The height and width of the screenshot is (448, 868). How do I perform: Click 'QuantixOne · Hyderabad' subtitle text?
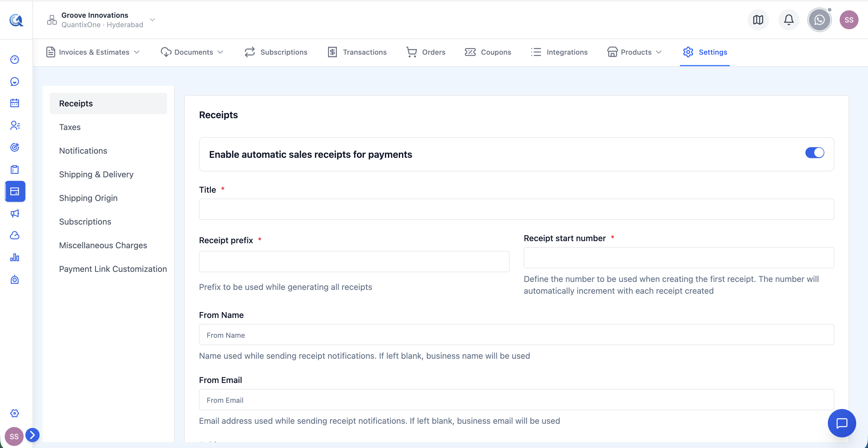[x=102, y=25]
